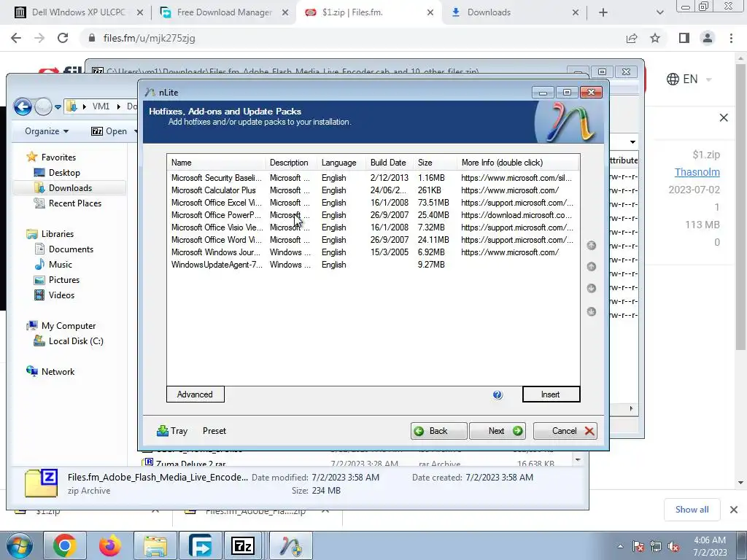Proceed with the Next button in nLite

(498, 431)
